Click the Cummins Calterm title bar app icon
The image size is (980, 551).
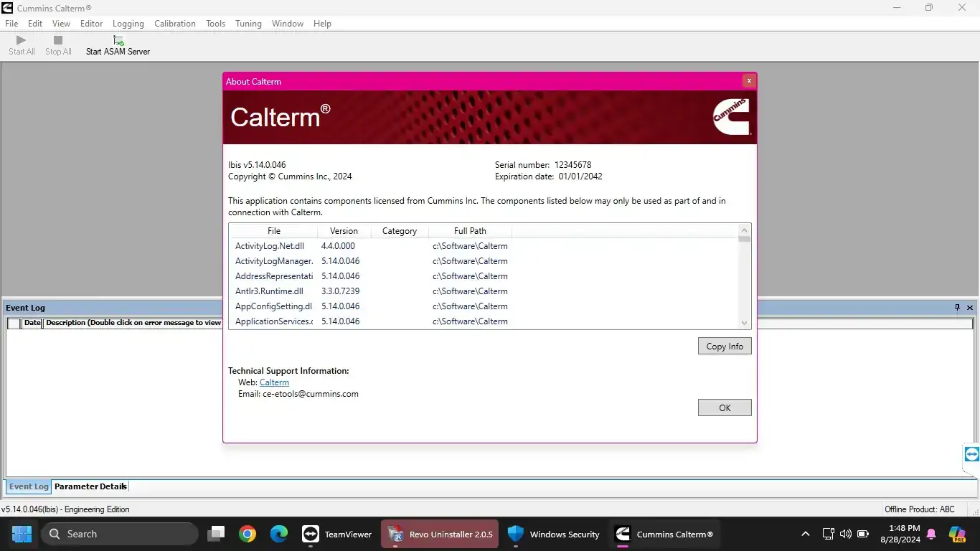[7, 8]
